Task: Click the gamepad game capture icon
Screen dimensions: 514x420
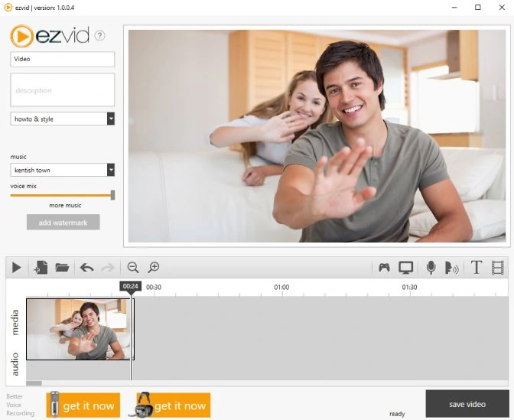Action: [384, 268]
